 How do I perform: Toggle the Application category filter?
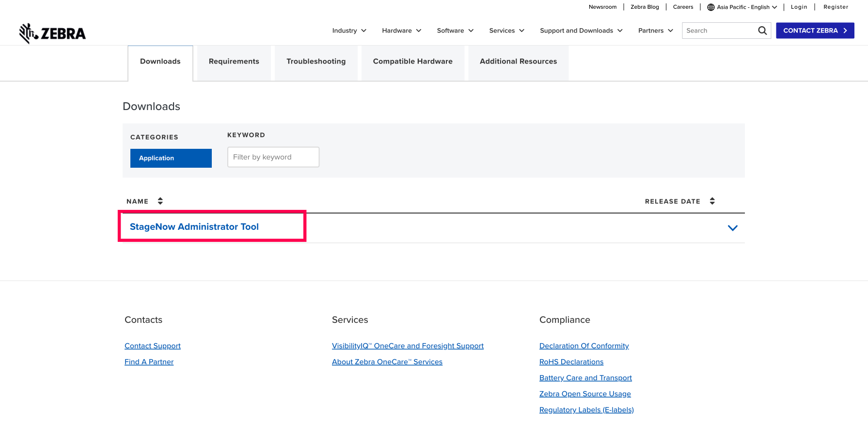(x=171, y=158)
